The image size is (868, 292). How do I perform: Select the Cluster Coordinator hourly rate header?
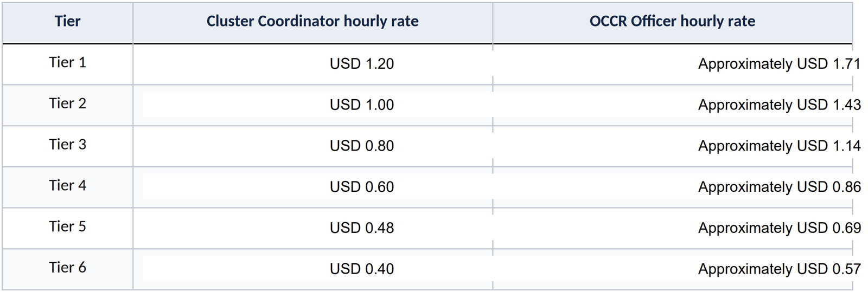[x=312, y=22]
